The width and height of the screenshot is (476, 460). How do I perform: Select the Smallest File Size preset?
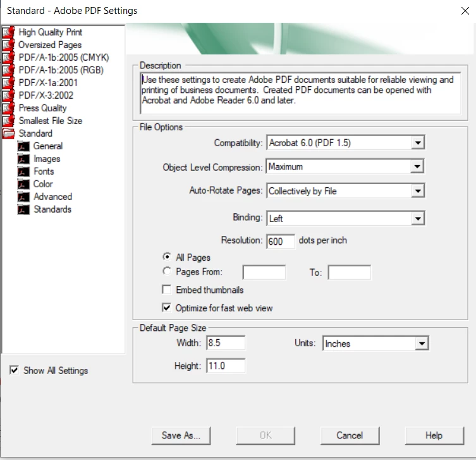[51, 121]
